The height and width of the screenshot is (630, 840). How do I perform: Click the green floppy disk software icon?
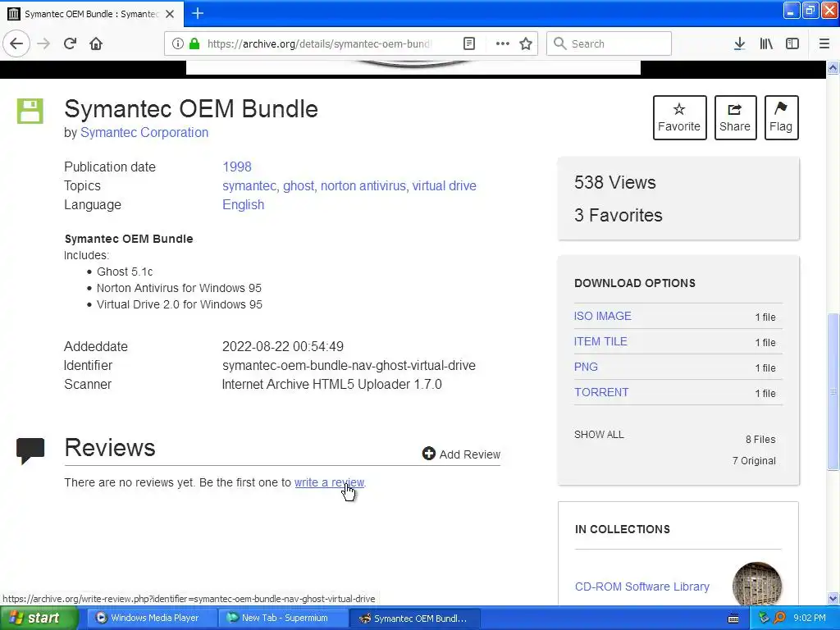click(30, 111)
